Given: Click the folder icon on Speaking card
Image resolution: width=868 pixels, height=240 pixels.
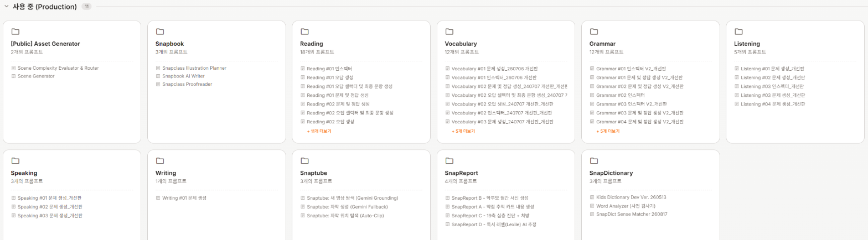Looking at the screenshot, I should click(15, 161).
